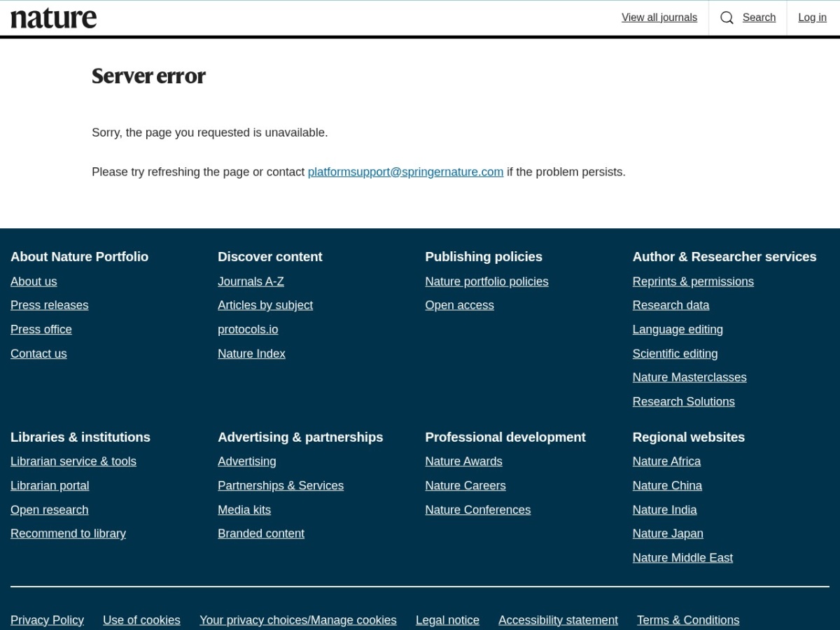The height and width of the screenshot is (630, 840).
Task: Open Advertising link
Action: point(246,461)
